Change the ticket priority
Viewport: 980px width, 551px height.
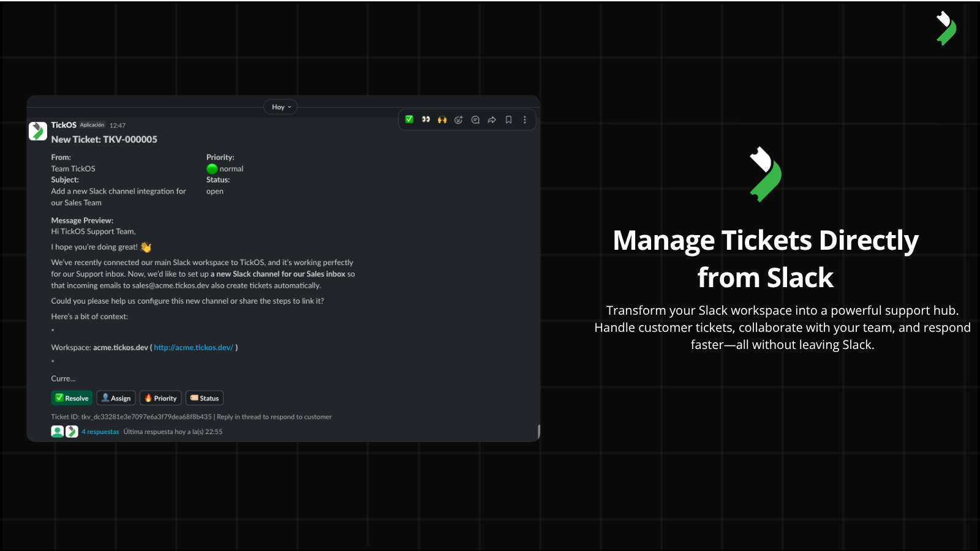(x=160, y=398)
